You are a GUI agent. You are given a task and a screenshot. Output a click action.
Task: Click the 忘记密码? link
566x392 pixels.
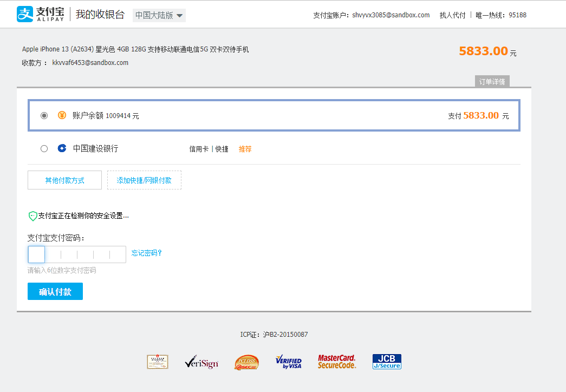click(147, 253)
